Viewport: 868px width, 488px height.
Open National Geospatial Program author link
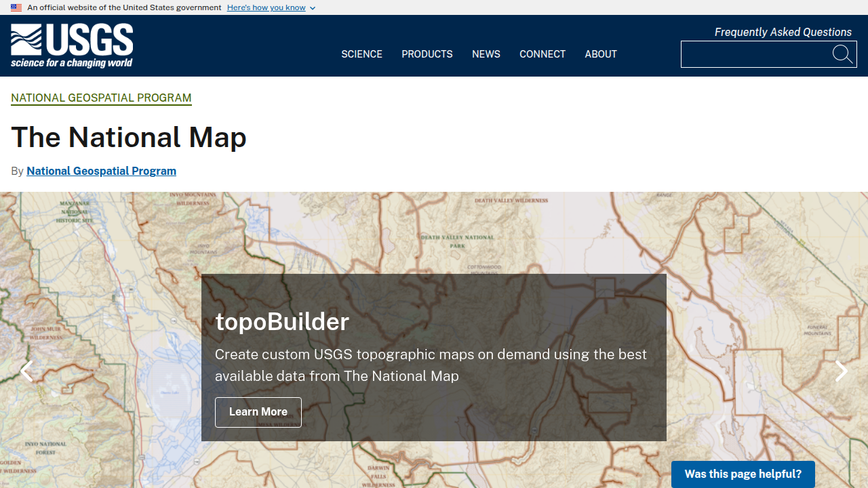101,171
